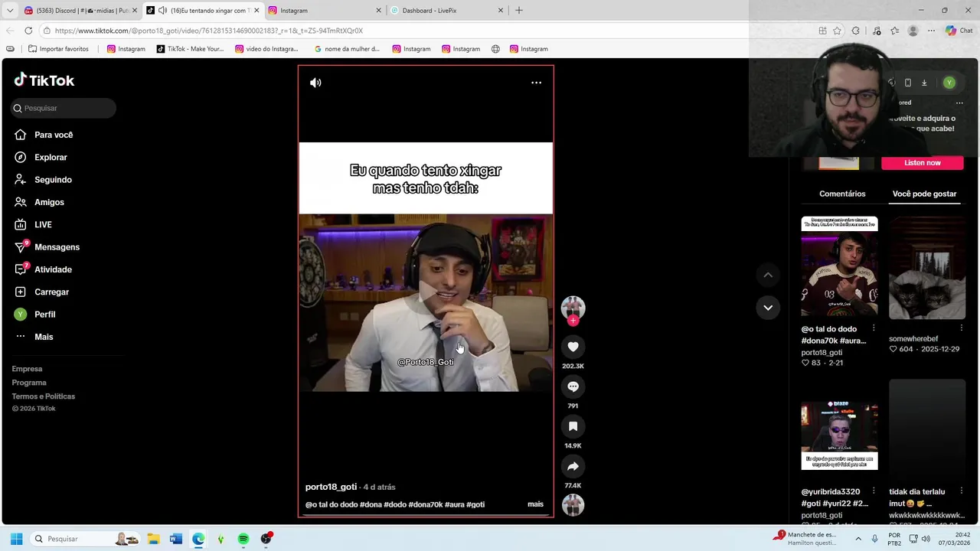
Task: Open Word from the taskbar
Action: point(176,539)
